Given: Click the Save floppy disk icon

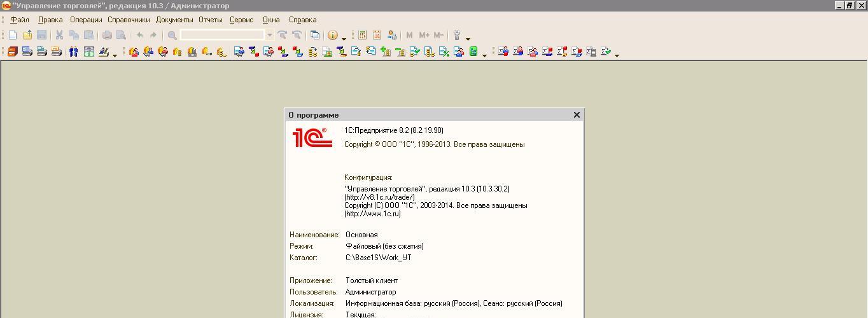Looking at the screenshot, I should pos(42,35).
